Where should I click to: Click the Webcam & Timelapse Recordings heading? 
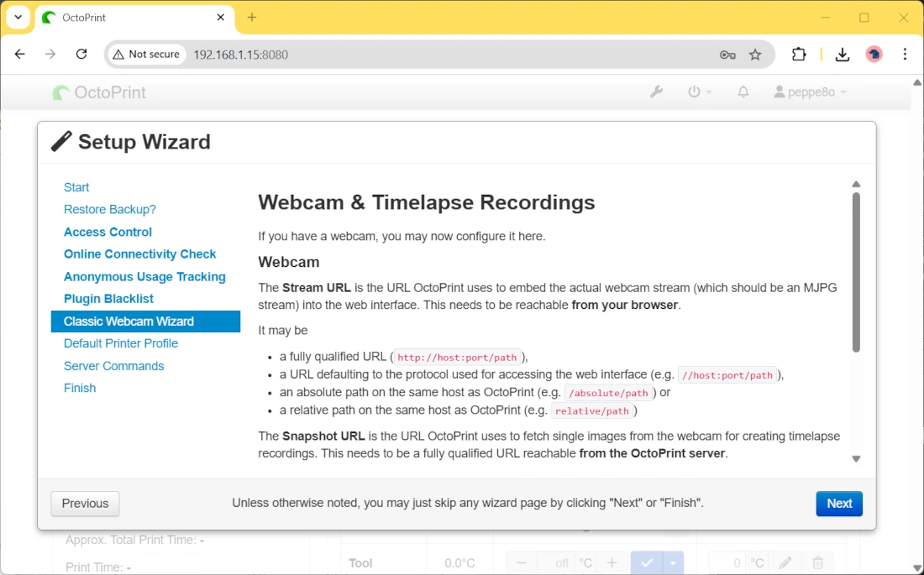(x=427, y=202)
